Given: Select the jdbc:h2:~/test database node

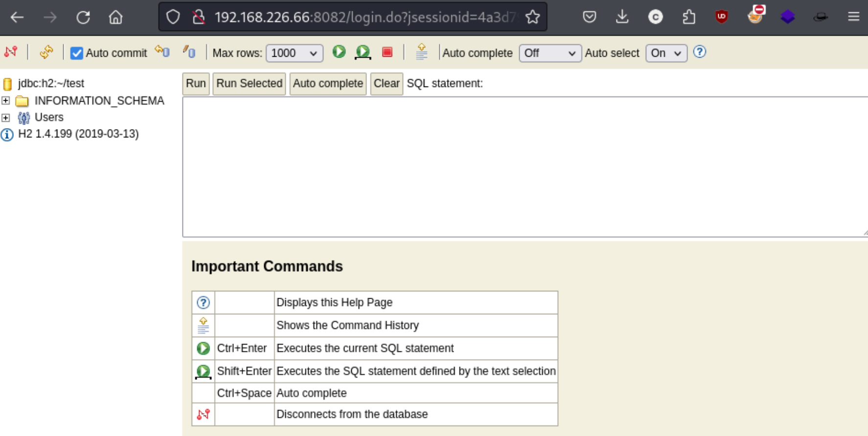Looking at the screenshot, I should (x=51, y=84).
